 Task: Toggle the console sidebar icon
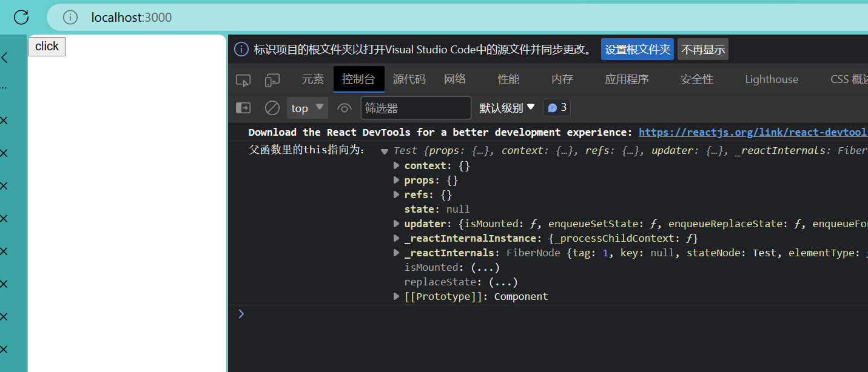point(243,108)
